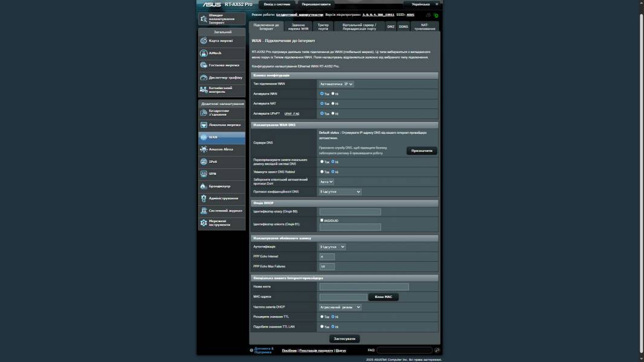
Task: Open the Карта мережі sidebar icon
Action: point(204,40)
